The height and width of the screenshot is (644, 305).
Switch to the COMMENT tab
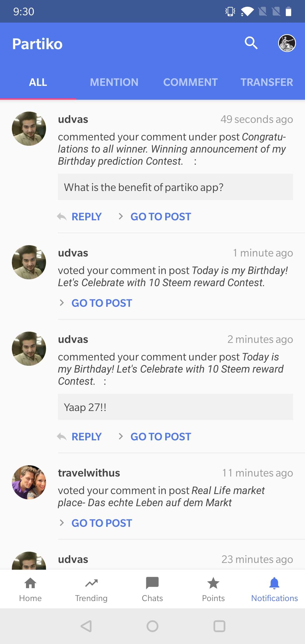[190, 82]
